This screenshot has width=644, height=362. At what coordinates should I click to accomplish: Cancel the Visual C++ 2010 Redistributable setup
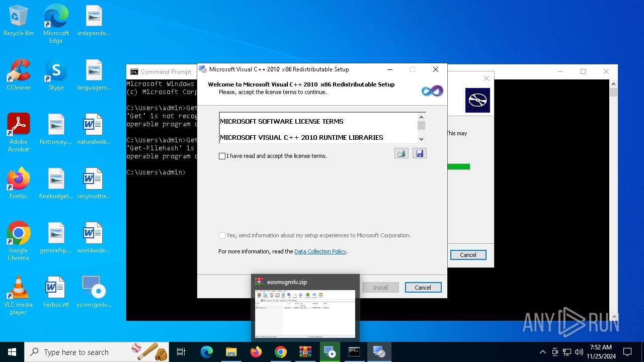[x=423, y=288]
